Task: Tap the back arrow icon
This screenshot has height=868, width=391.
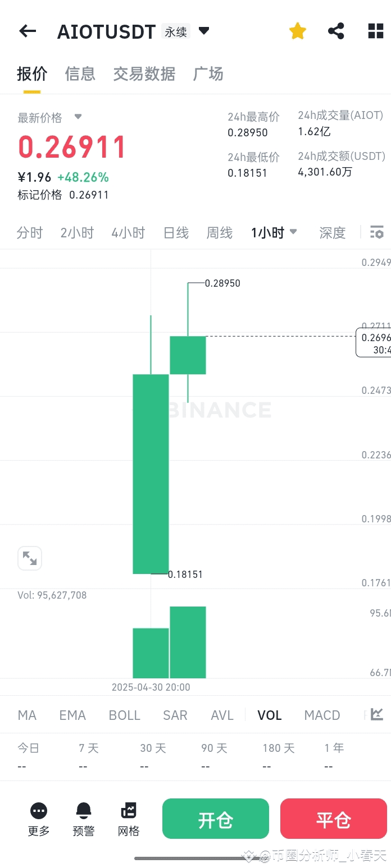Action: pyautogui.click(x=28, y=31)
